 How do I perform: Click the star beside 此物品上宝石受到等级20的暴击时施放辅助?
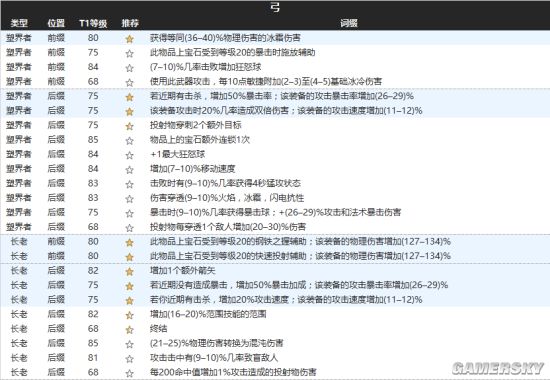point(129,53)
